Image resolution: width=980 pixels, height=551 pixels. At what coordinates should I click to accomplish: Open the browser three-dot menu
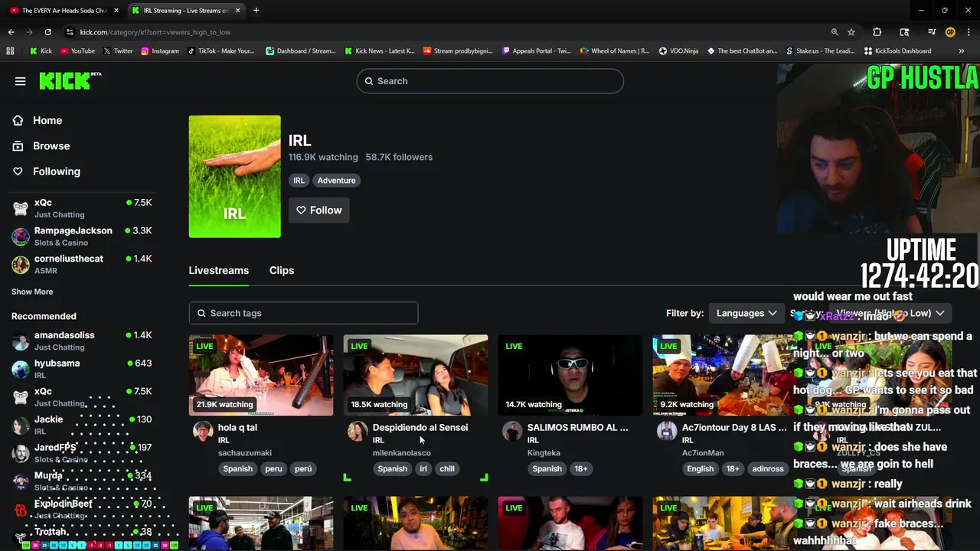click(x=969, y=32)
